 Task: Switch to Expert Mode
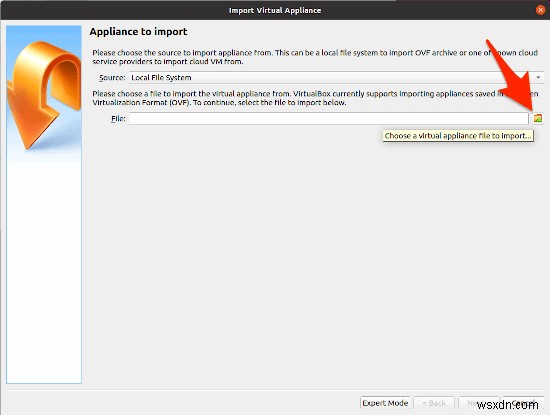click(385, 403)
